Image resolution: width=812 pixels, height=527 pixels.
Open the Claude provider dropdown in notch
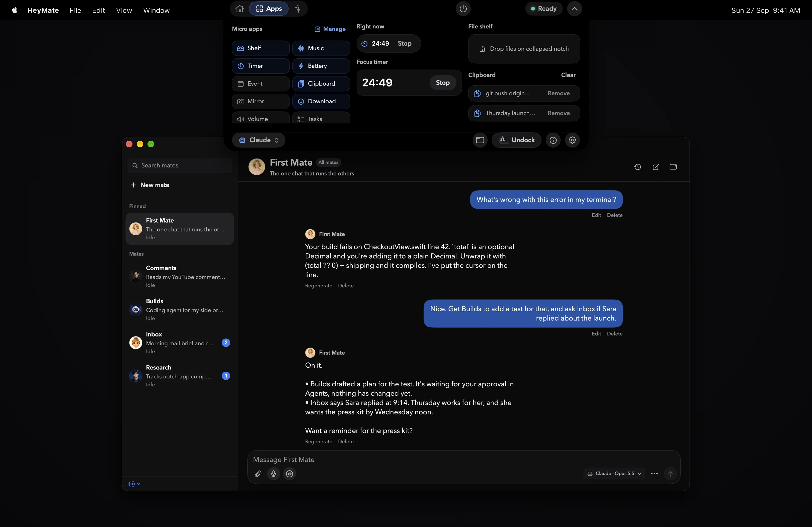pyautogui.click(x=259, y=140)
